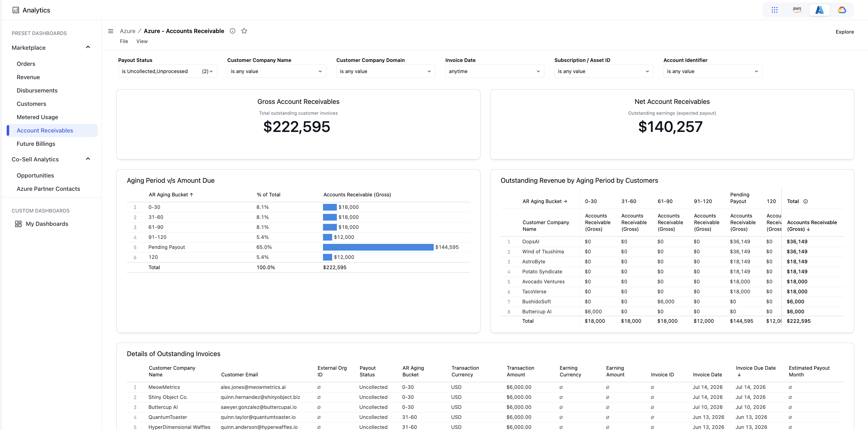This screenshot has width=868, height=430.
Task: Click the Net Account Receivables $140,257 value
Action: [670, 127]
